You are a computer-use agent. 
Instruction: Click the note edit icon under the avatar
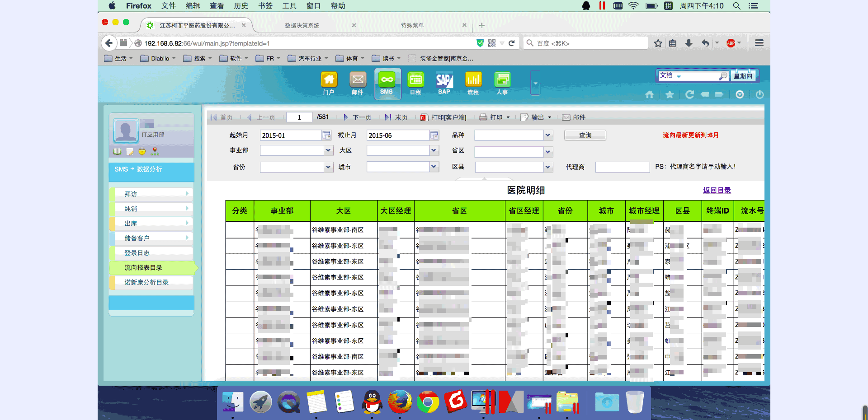pos(130,151)
